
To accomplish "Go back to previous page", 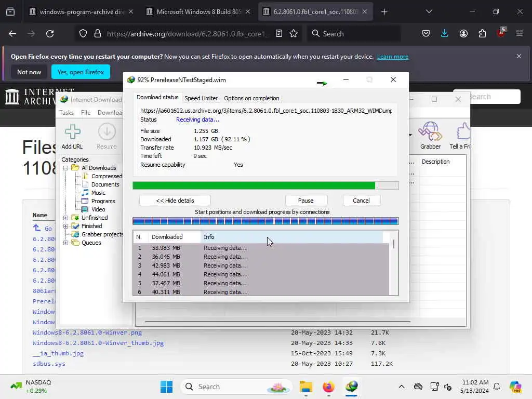I will pyautogui.click(x=12, y=33).
